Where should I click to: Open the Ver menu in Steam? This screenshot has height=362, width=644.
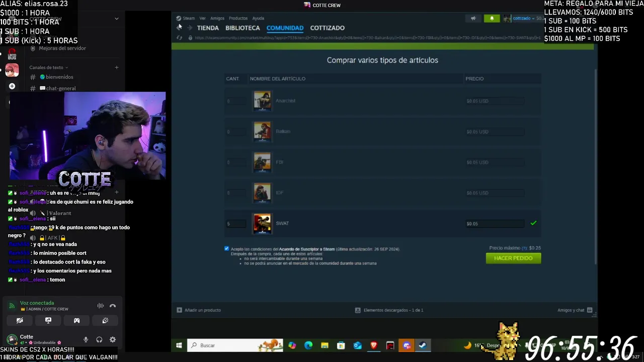click(x=202, y=18)
